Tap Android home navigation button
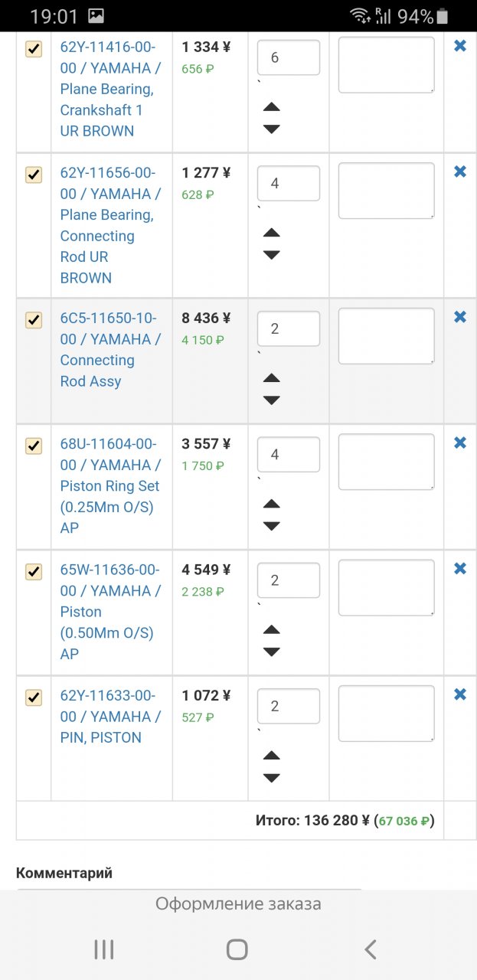The width and height of the screenshot is (477, 980). 237,949
